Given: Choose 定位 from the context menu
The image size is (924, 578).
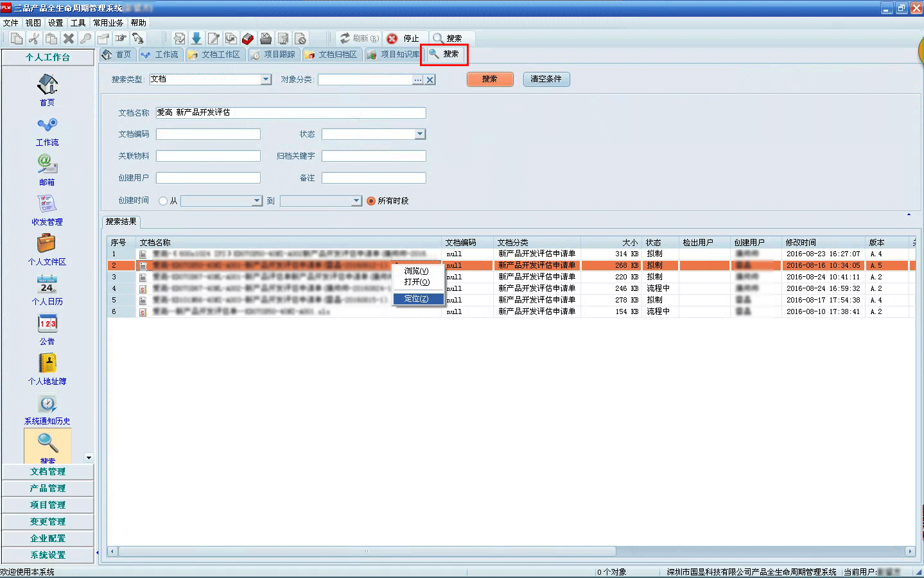Looking at the screenshot, I should [416, 299].
